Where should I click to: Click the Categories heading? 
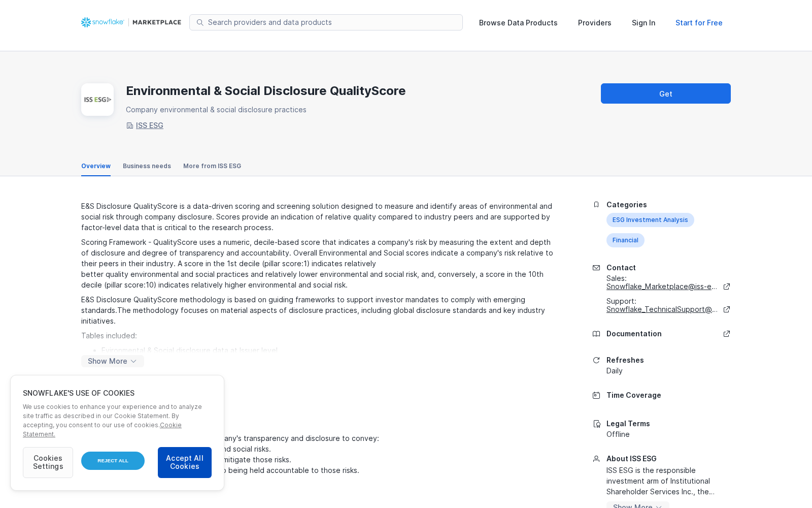[x=627, y=205]
